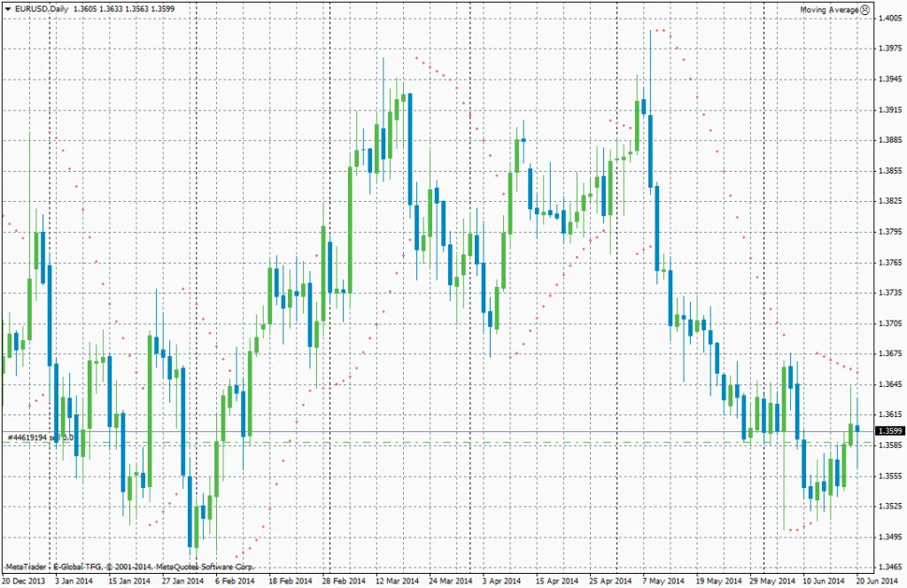Open the chart menu triangle beside EURUSD,Daily
The image size is (907, 588).
click(7, 9)
